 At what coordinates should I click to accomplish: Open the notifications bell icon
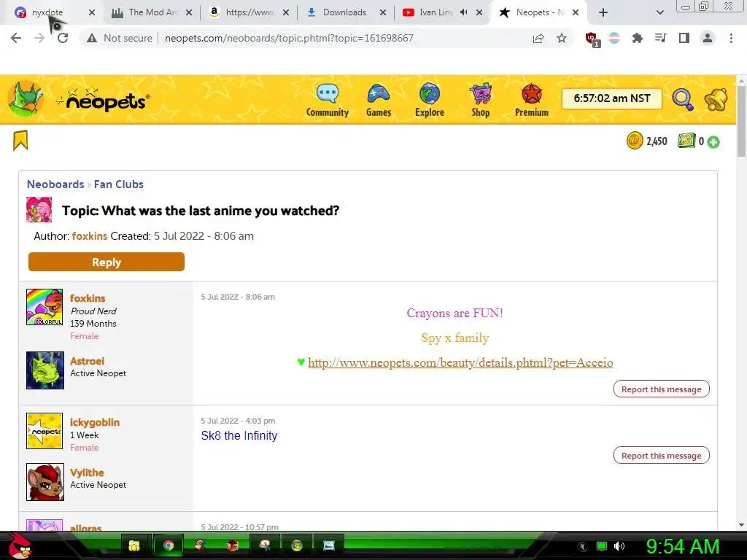[716, 99]
